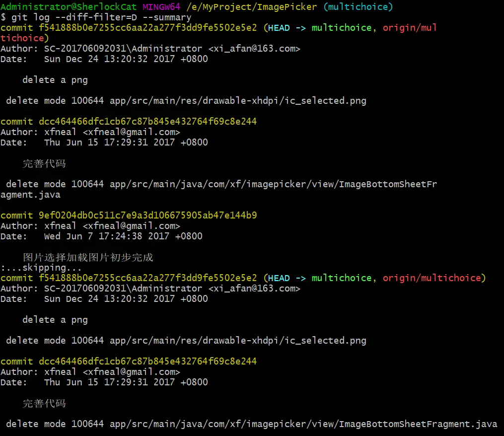The image size is (504, 436).
Task: Click the Administrator@SherlockCat username in the prompt
Action: 69,7
